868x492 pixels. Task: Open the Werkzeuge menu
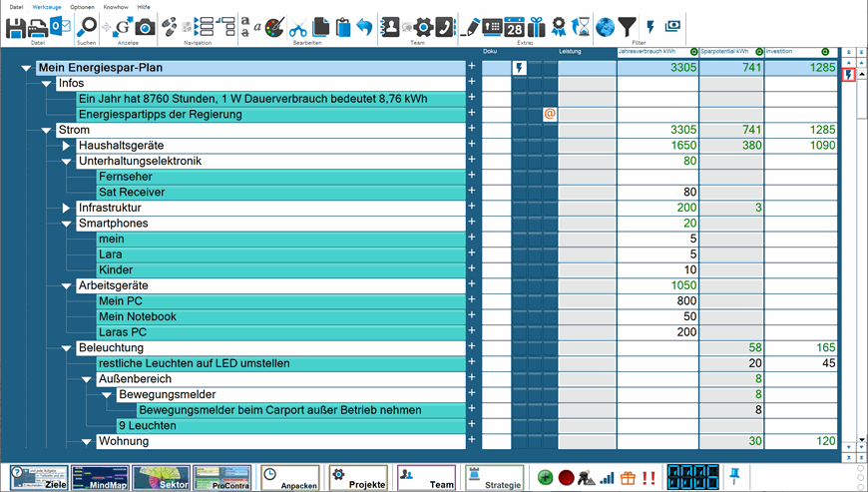tap(46, 6)
